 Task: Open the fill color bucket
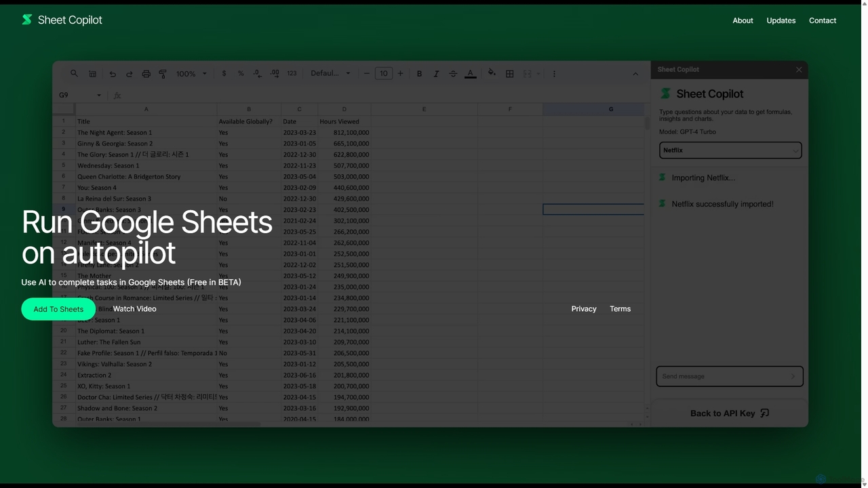coord(492,73)
